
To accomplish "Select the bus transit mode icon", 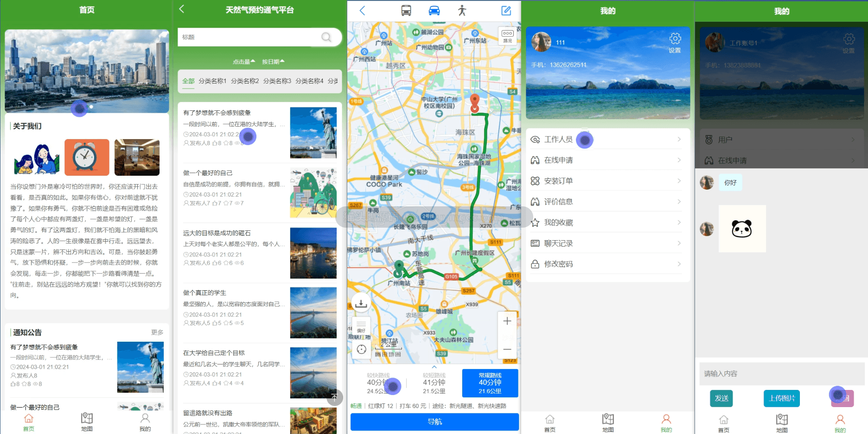I will (406, 10).
